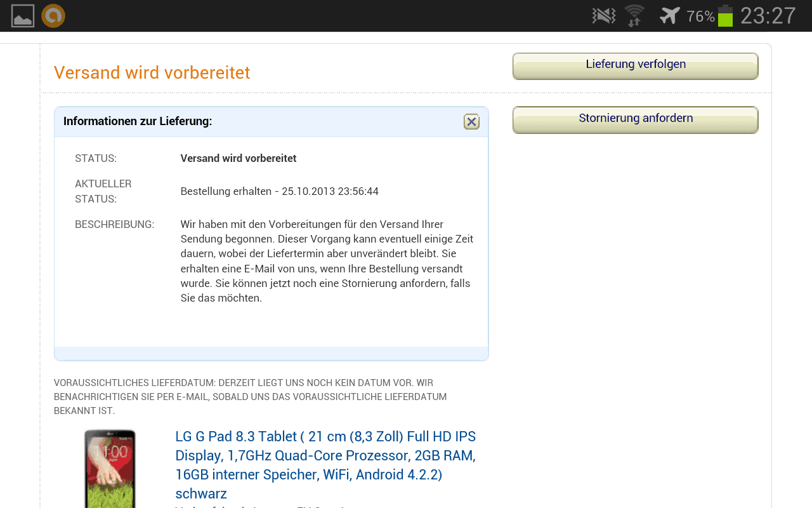The width and height of the screenshot is (812, 508).
Task: Tap the AKTUELLER STATUS: label
Action: pyautogui.click(x=103, y=191)
